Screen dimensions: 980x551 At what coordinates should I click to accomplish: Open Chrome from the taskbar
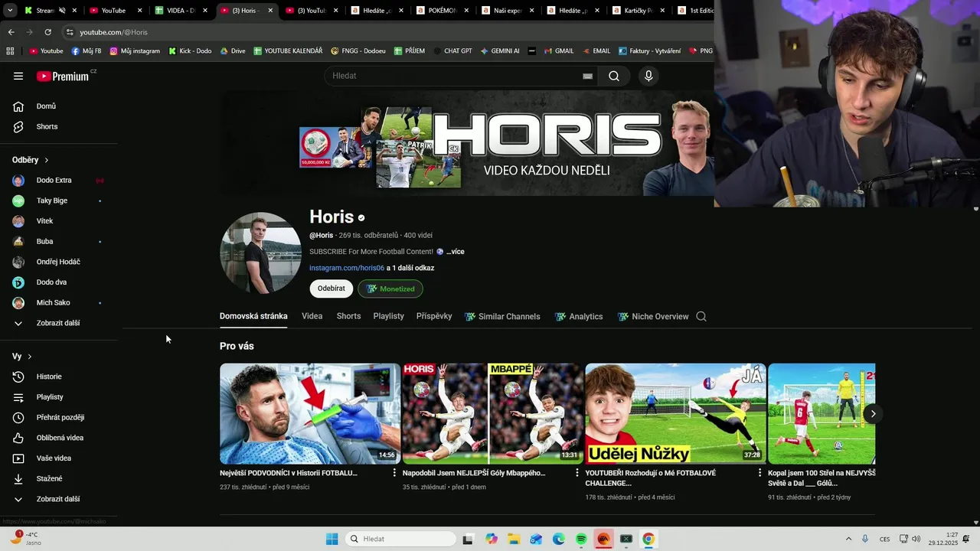pos(648,539)
